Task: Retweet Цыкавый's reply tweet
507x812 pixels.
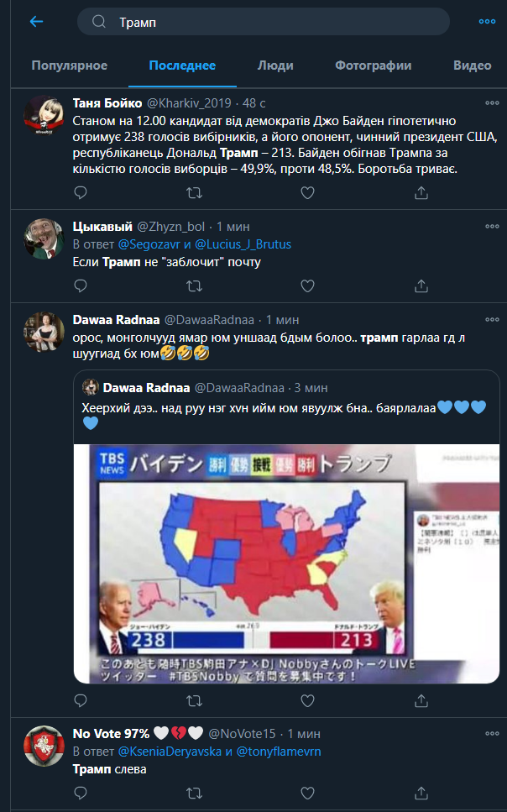Action: (x=194, y=286)
